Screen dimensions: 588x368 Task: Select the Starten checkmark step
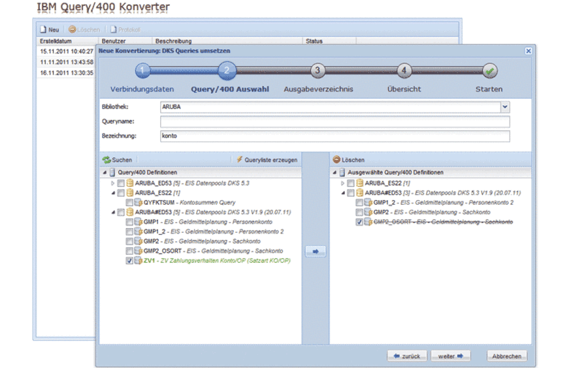(x=489, y=71)
